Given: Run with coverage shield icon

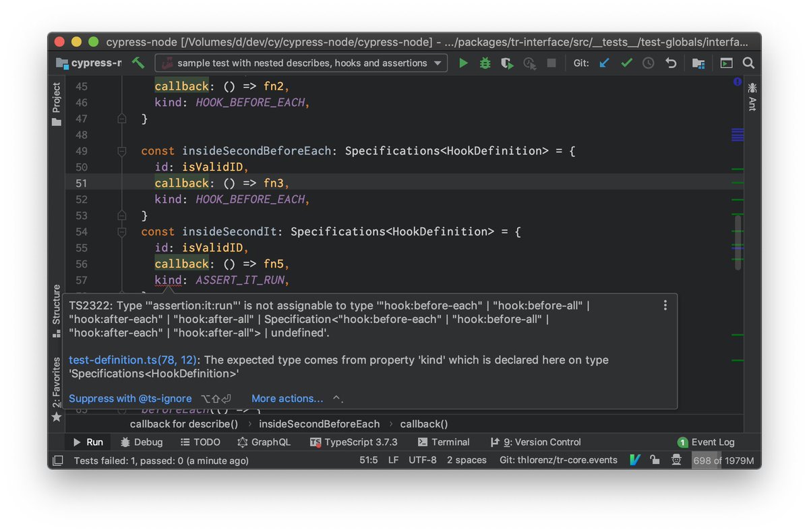Looking at the screenshot, I should pyautogui.click(x=507, y=63).
